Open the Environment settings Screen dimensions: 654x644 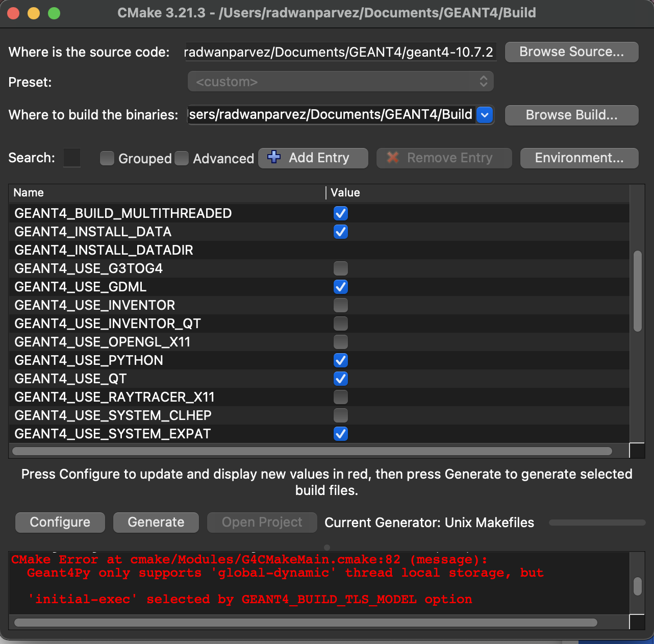[579, 158]
